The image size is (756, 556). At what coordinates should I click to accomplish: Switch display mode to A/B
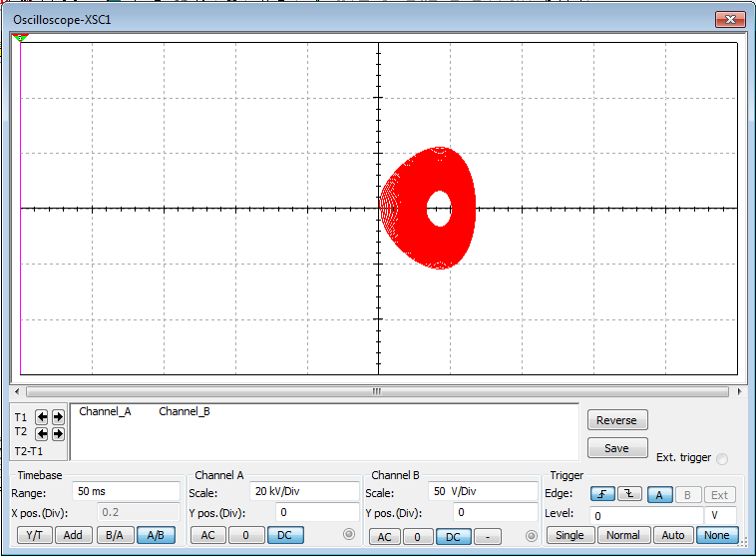click(x=156, y=535)
